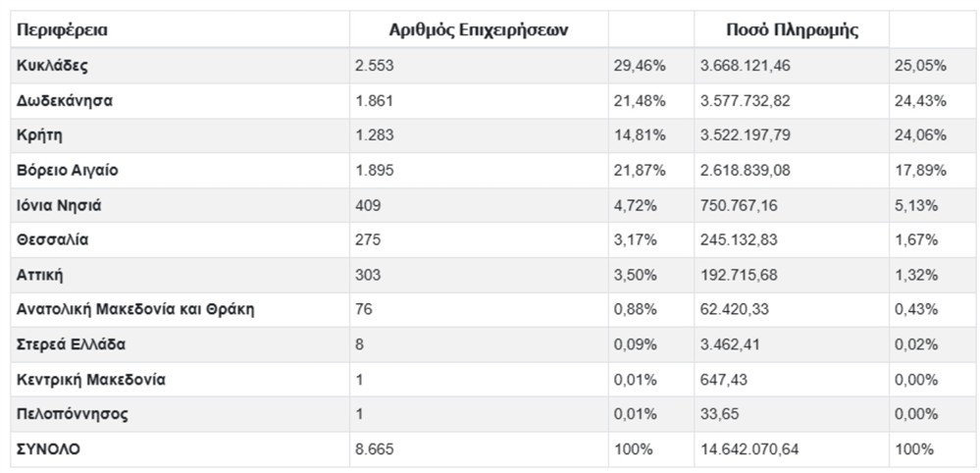The image size is (980, 473).
Task: Select the Κυκλάδες row label
Action: [x=53, y=66]
